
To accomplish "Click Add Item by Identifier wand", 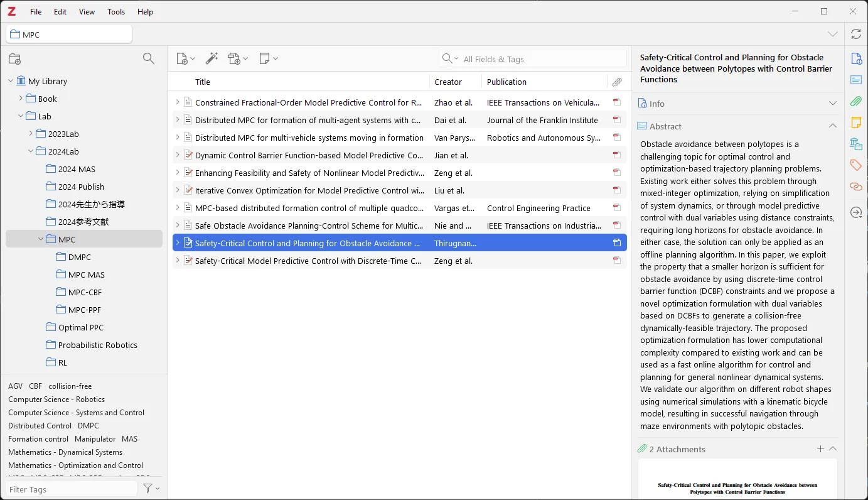I will pyautogui.click(x=212, y=58).
